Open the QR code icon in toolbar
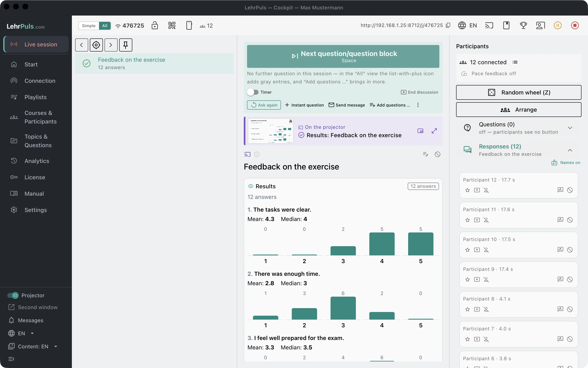The height and width of the screenshot is (368, 588). click(x=172, y=26)
